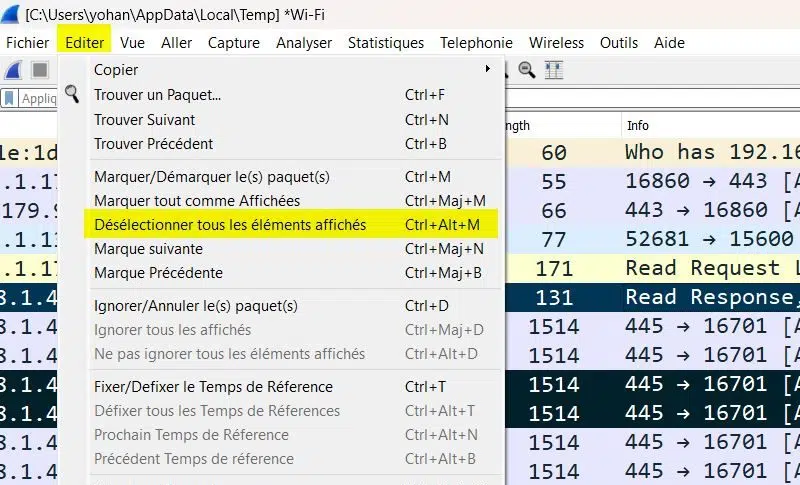Select the packet row '443 → 16860'
The width and height of the screenshot is (800, 485).
pyautogui.click(x=653, y=211)
